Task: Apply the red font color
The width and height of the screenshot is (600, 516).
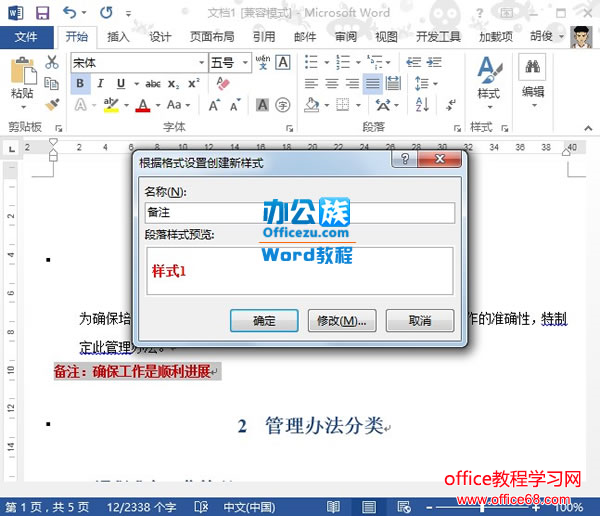Action: (x=143, y=105)
